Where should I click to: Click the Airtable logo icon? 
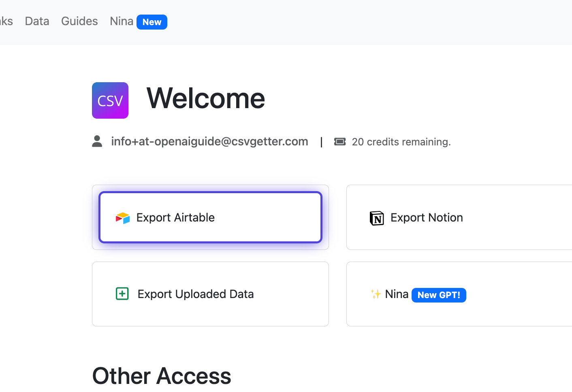click(123, 218)
